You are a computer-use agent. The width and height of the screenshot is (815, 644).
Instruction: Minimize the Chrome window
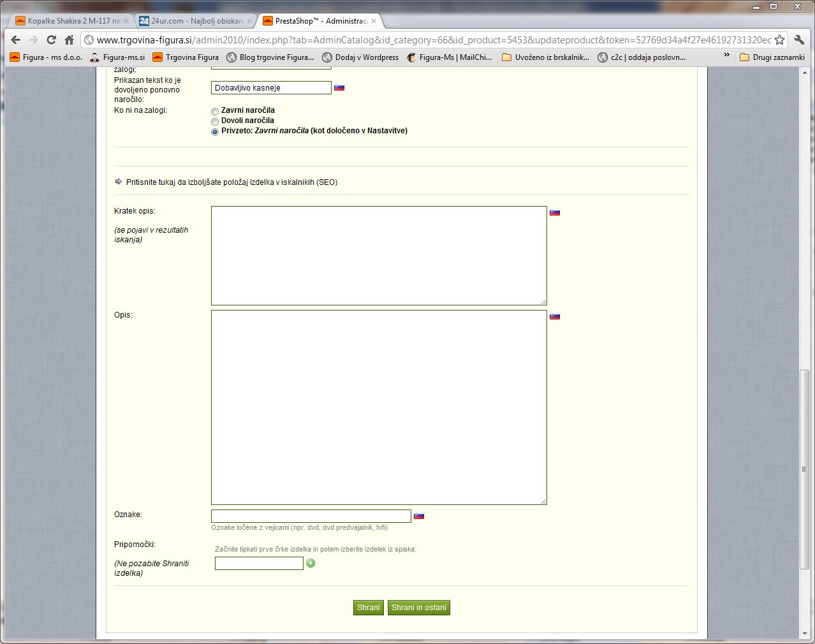pyautogui.click(x=756, y=6)
